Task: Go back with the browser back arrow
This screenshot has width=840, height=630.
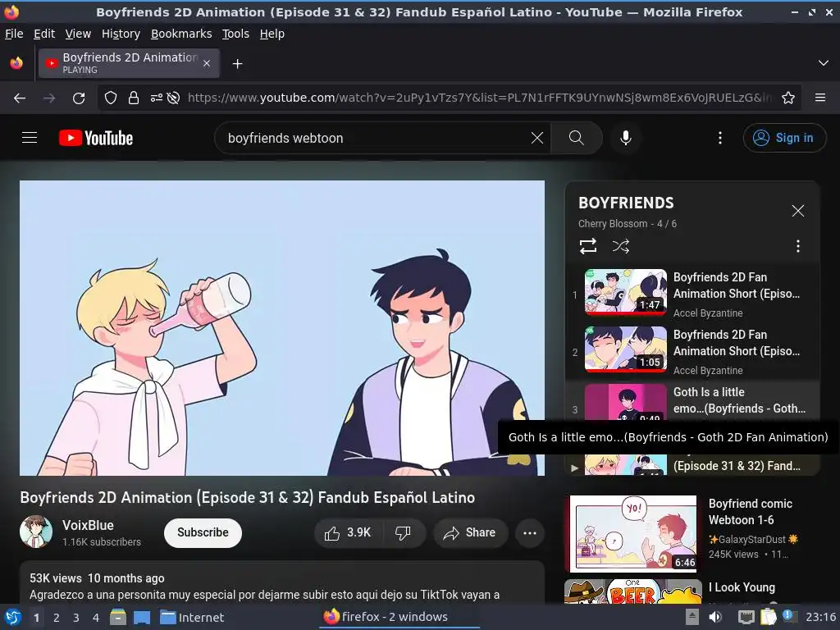Action: pyautogui.click(x=20, y=98)
